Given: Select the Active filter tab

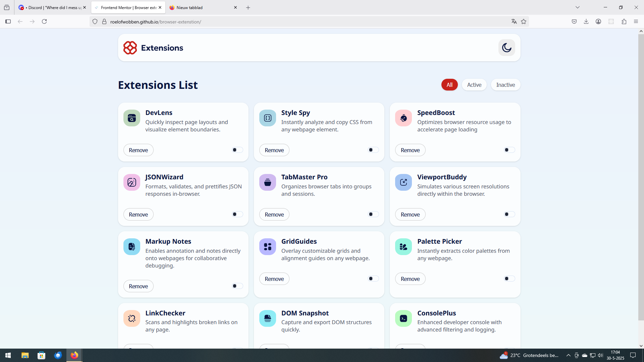Looking at the screenshot, I should point(474,85).
